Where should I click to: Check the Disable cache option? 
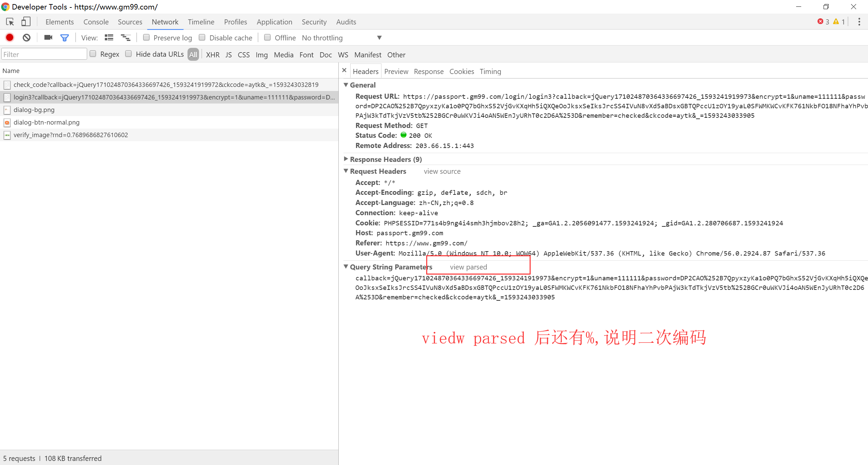(x=202, y=37)
